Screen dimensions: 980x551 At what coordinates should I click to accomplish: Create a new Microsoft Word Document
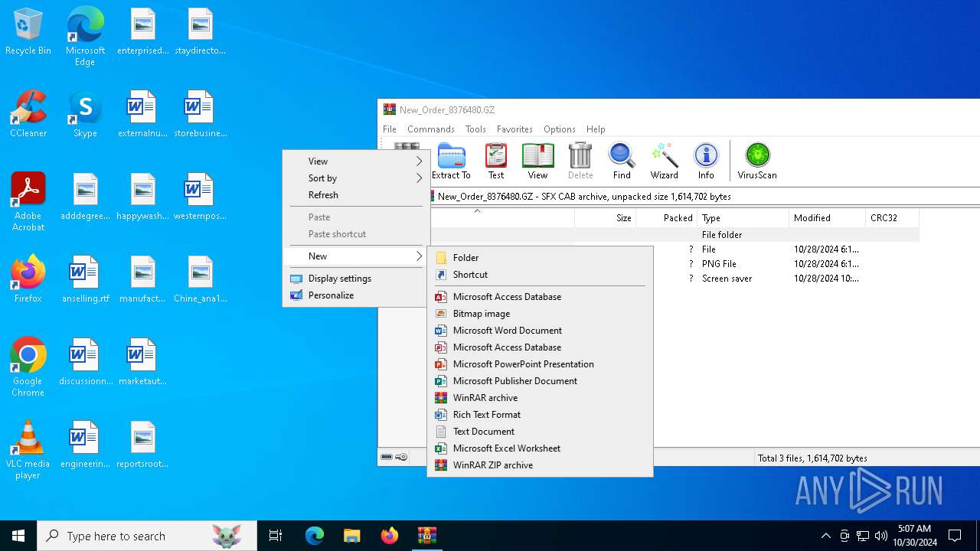(x=540, y=331)
